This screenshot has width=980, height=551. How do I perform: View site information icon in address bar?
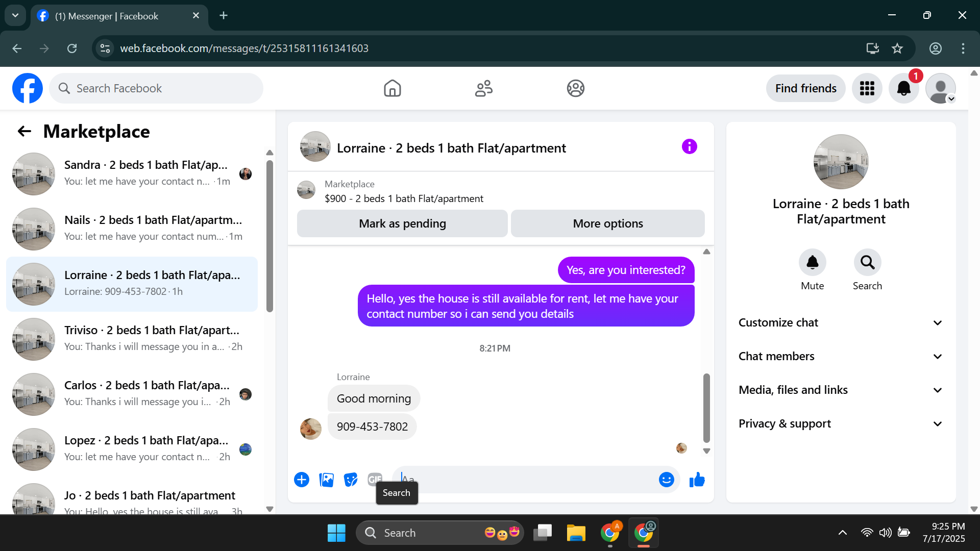tap(105, 48)
